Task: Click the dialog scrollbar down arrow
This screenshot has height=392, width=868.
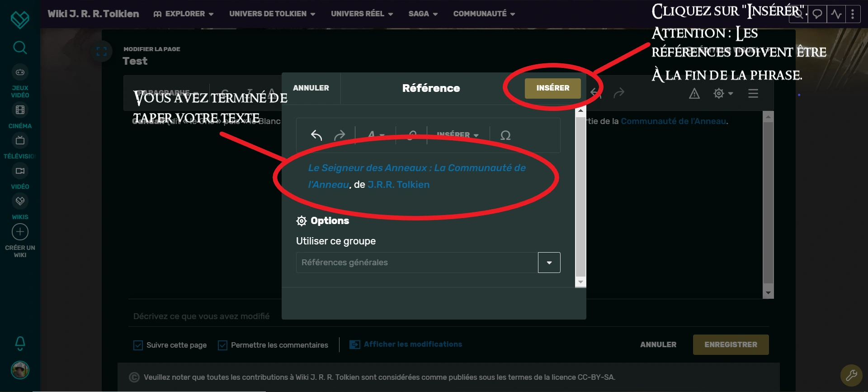Action: pyautogui.click(x=580, y=282)
